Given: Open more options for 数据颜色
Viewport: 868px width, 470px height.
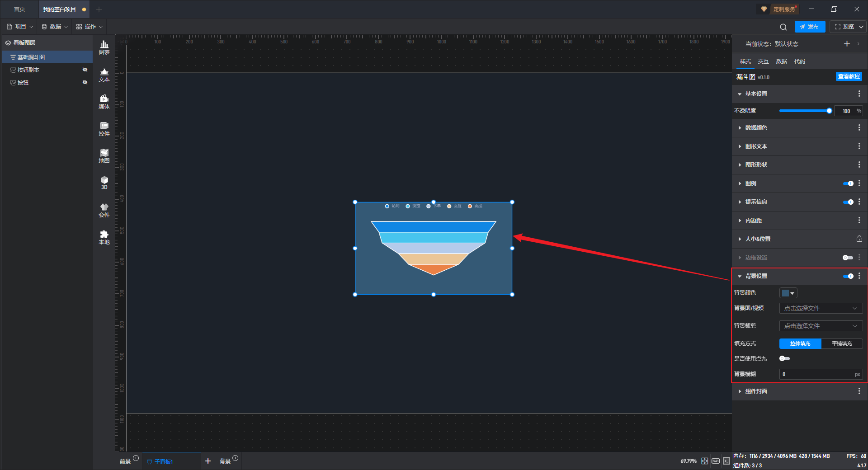Looking at the screenshot, I should coord(859,128).
